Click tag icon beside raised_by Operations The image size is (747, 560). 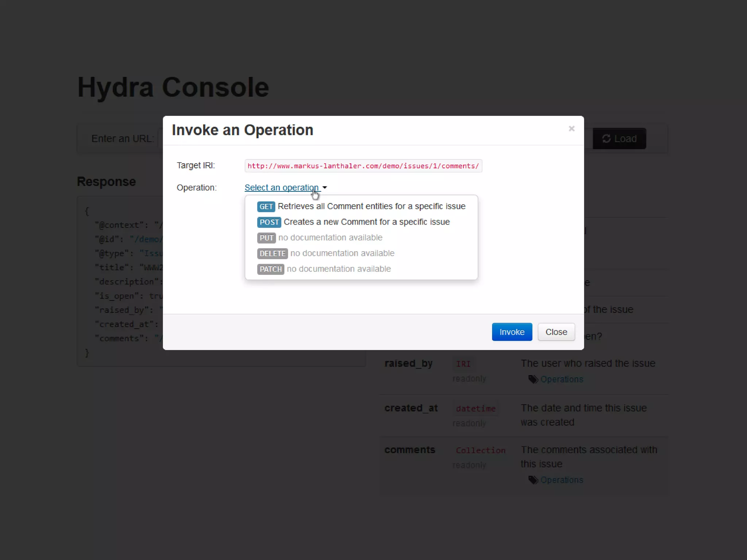533,380
